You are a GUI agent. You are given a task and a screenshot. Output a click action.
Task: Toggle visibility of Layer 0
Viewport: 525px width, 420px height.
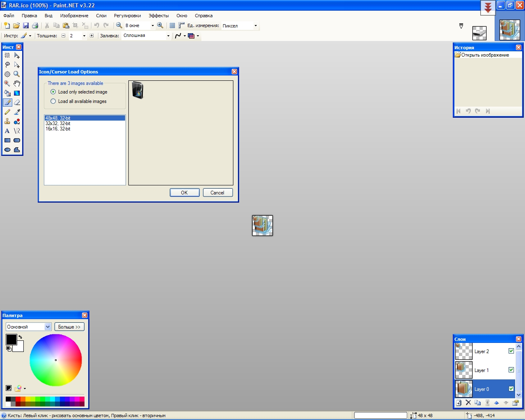coord(511,389)
